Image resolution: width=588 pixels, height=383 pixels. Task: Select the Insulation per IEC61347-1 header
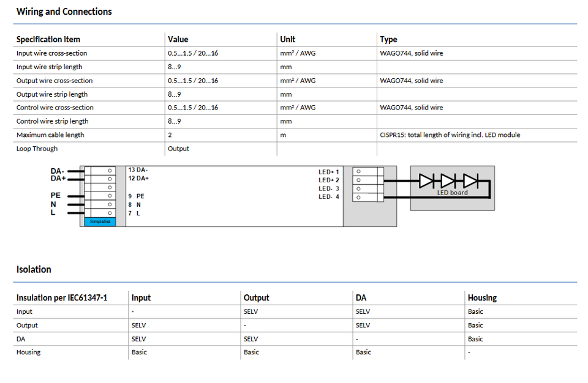pos(61,298)
